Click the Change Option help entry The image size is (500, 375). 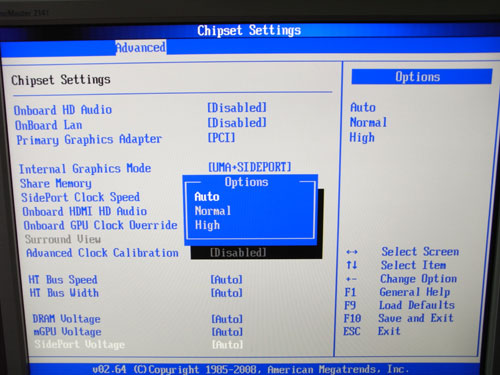click(418, 279)
